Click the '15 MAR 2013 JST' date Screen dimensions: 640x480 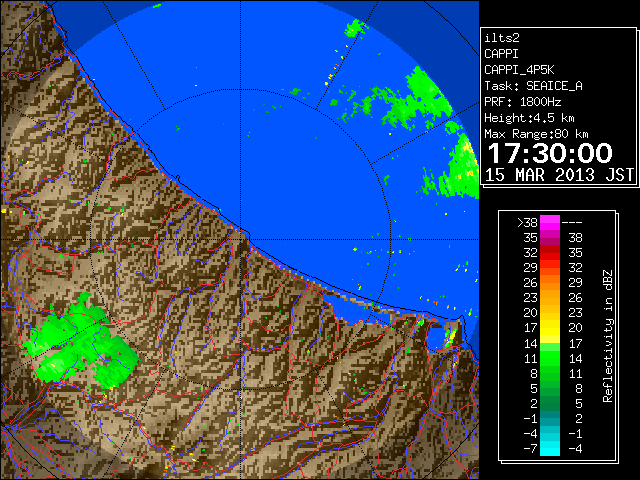click(x=559, y=175)
